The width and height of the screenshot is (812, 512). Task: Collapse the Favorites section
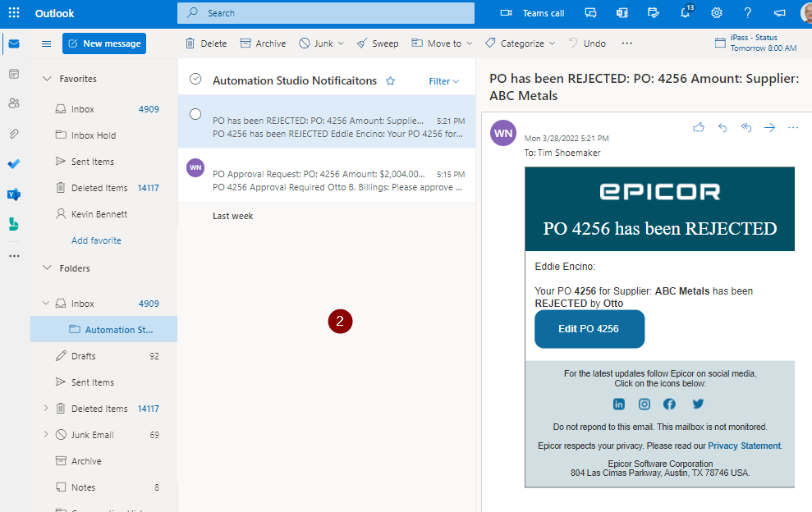pos(47,79)
